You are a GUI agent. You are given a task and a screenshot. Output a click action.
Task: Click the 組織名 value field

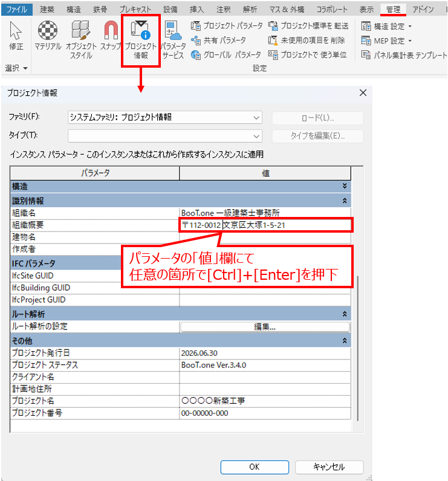pos(265,213)
